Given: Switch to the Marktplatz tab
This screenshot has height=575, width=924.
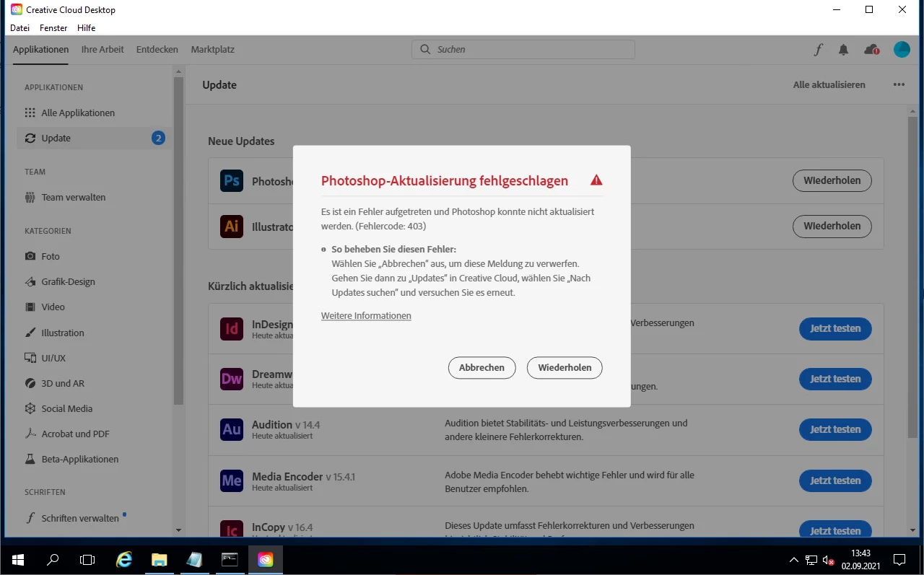Looking at the screenshot, I should [212, 50].
